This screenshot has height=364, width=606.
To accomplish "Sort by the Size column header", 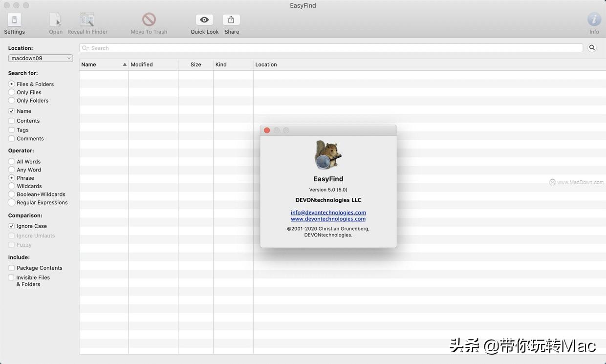I will point(195,64).
